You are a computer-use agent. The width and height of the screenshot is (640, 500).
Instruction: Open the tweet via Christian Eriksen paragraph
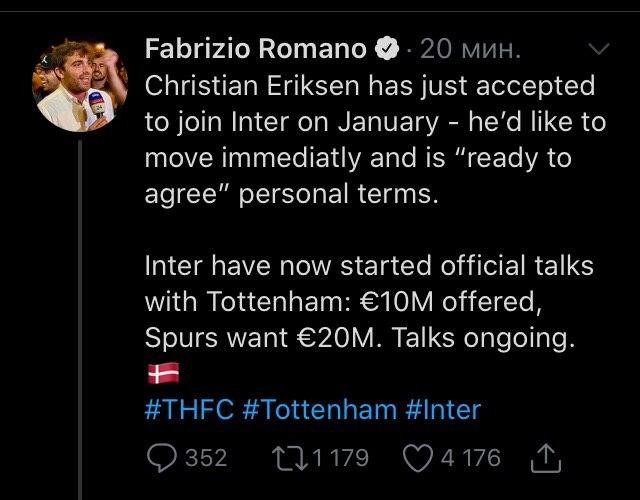tap(376, 139)
